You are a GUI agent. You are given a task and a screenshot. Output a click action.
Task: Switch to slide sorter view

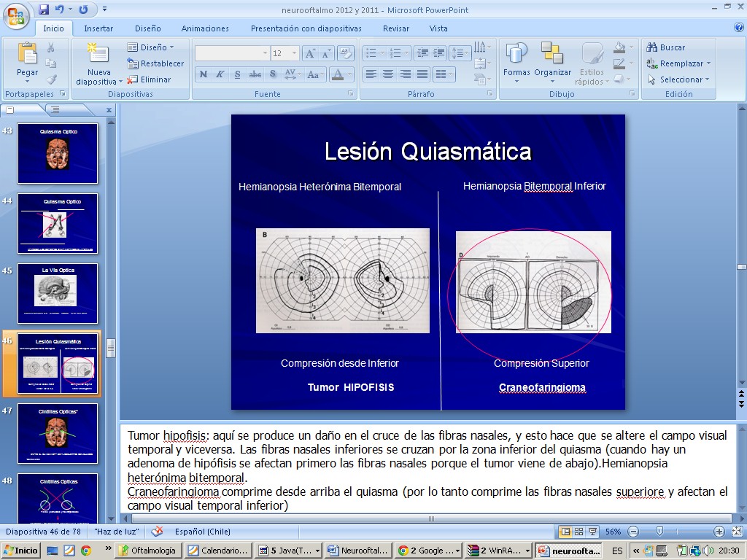coord(578,532)
